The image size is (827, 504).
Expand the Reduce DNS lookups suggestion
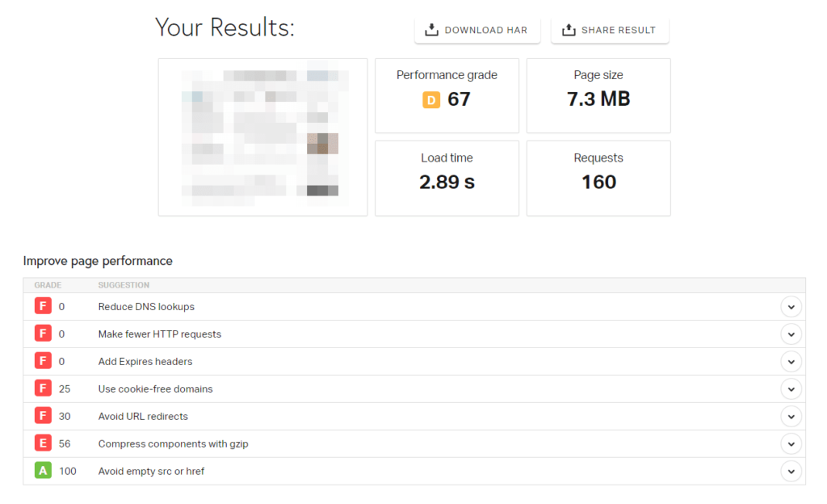click(x=791, y=306)
